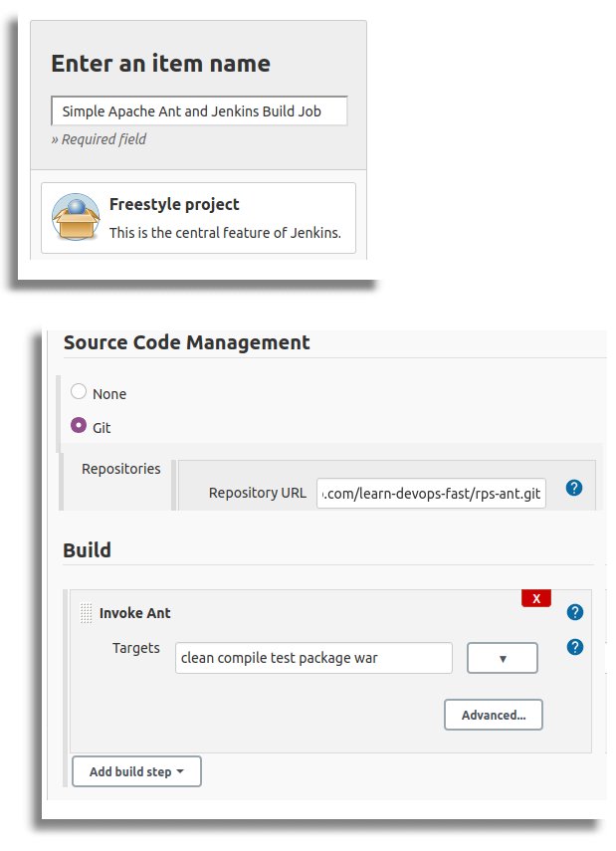Click help icon beside Targets field

[574, 647]
